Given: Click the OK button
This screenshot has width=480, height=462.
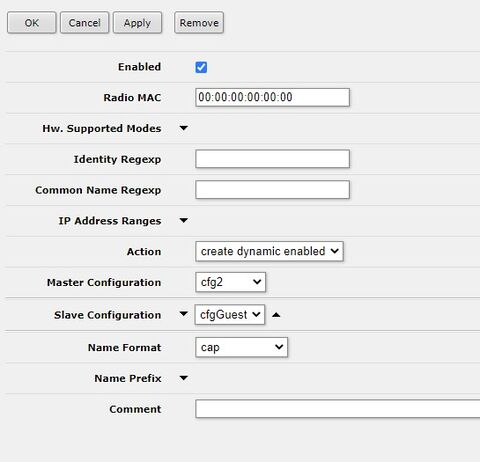Looking at the screenshot, I should click(x=32, y=23).
